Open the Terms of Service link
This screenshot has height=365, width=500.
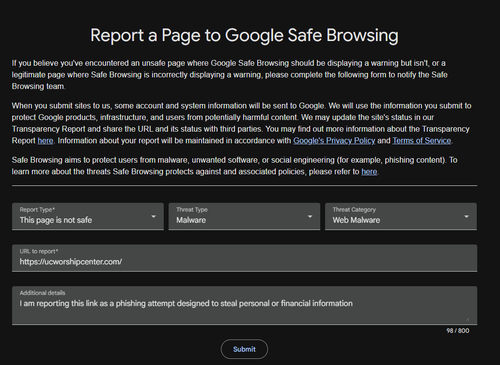point(422,141)
